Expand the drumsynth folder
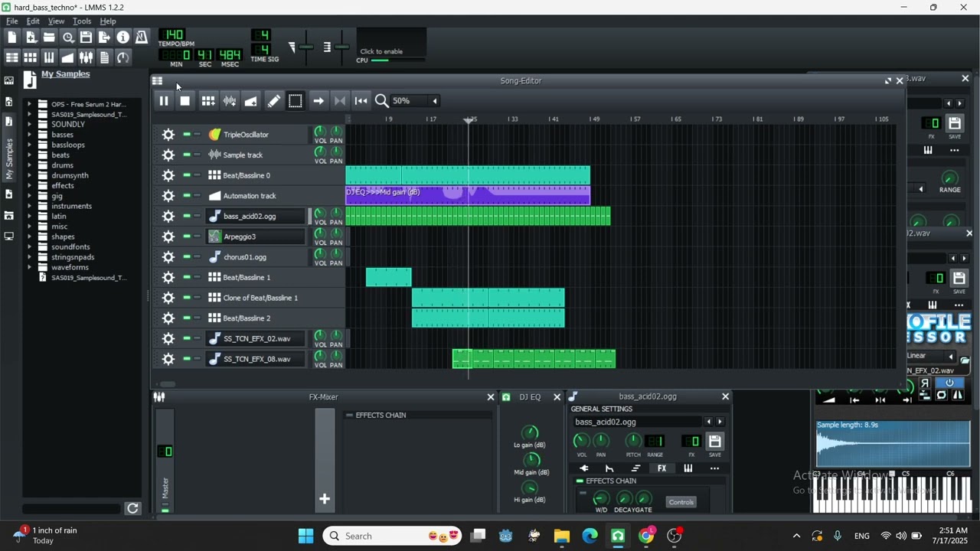The width and height of the screenshot is (980, 551). pos(30,175)
